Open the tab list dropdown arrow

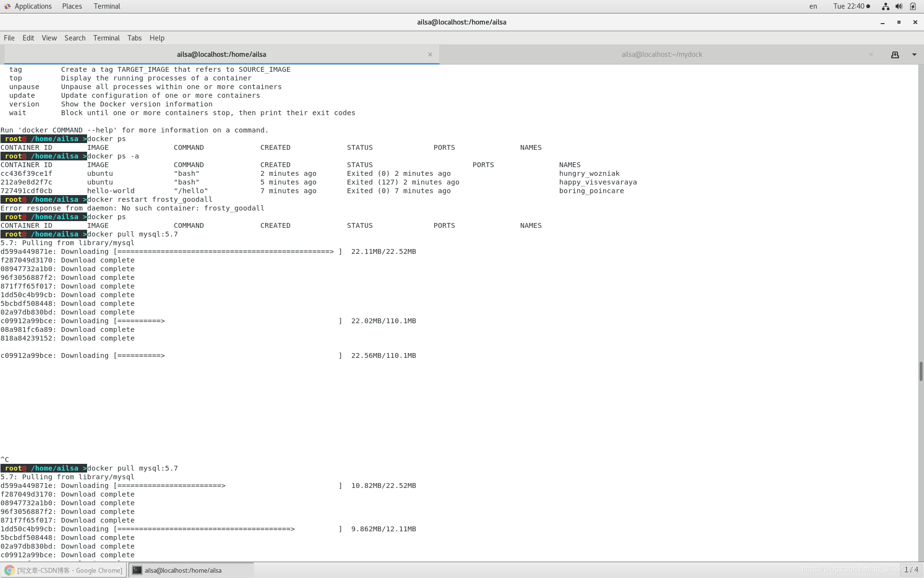914,55
